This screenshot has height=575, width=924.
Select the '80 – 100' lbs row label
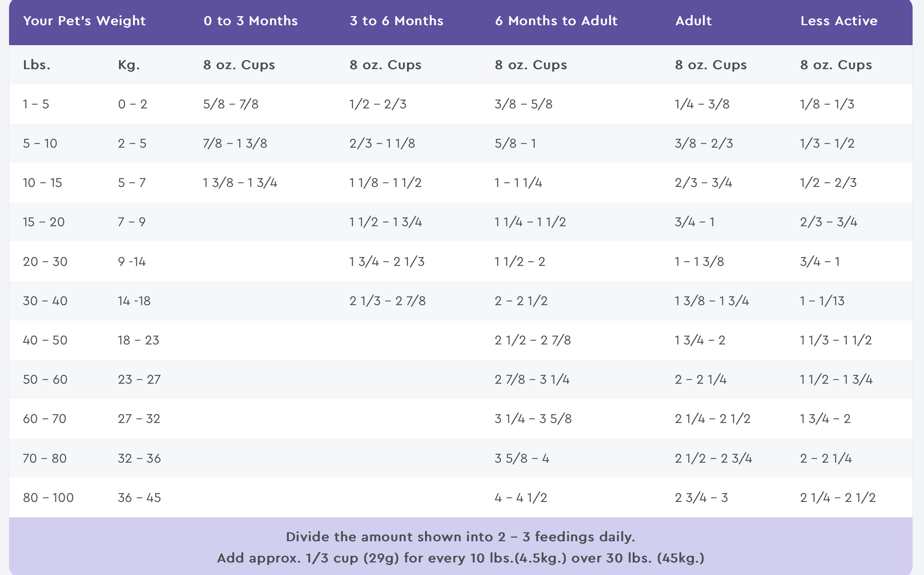click(x=48, y=498)
